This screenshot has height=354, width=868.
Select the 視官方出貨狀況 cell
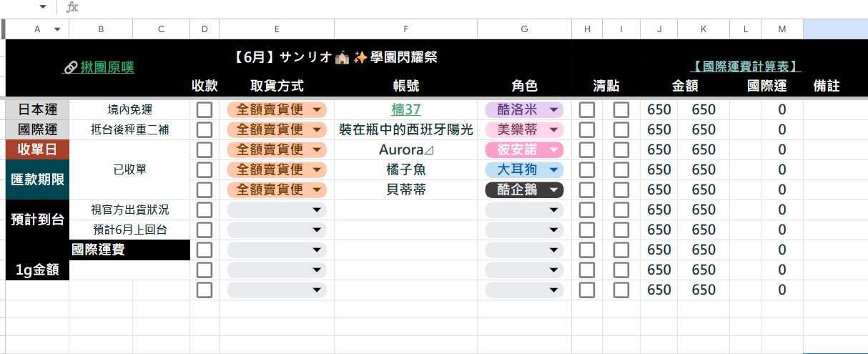pos(129,210)
